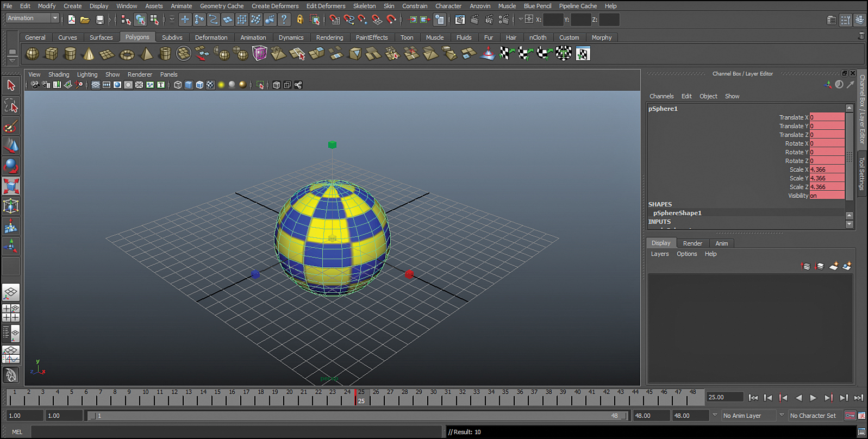Image resolution: width=868 pixels, height=439 pixels.
Task: Click the range slider bar
Action: click(x=358, y=416)
